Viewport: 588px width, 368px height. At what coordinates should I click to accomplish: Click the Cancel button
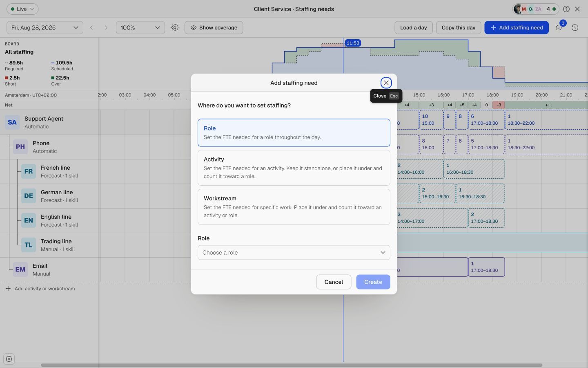click(334, 282)
